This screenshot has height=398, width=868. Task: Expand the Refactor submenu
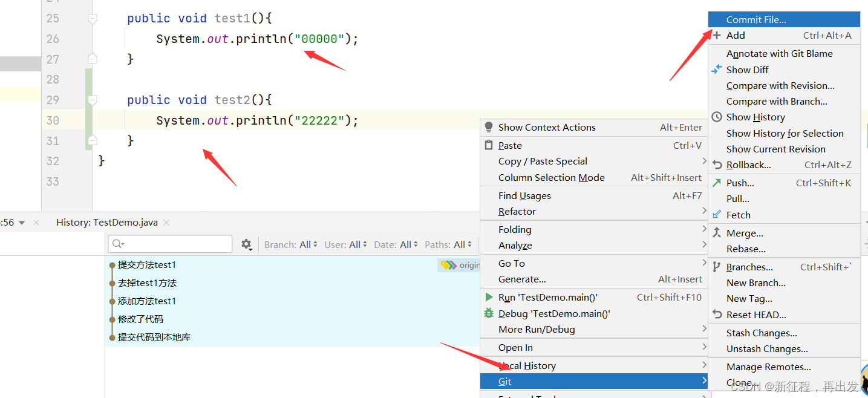coord(593,211)
